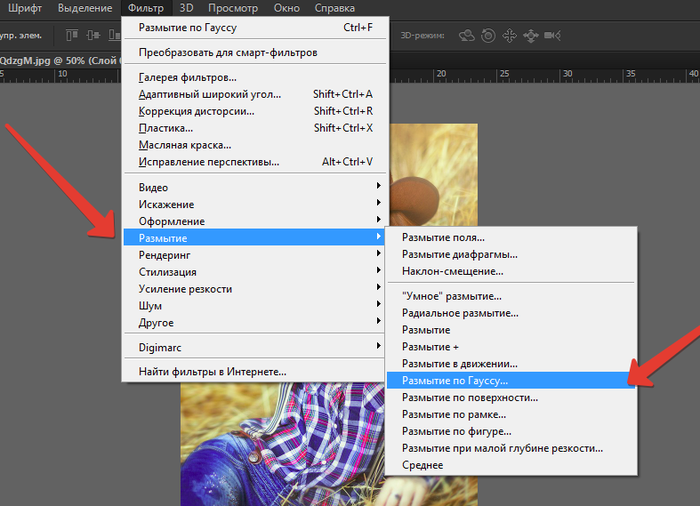Open the 3D menu
700x506 pixels.
click(186, 8)
